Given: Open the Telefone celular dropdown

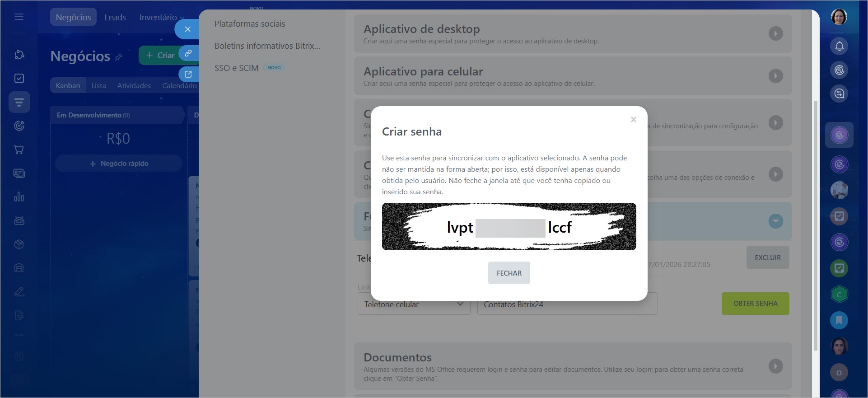Looking at the screenshot, I should 414,304.
